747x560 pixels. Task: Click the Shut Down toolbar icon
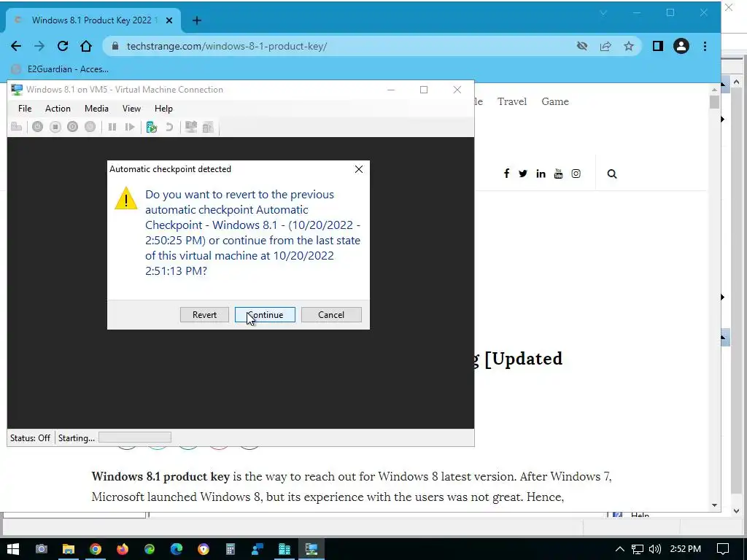click(x=72, y=127)
